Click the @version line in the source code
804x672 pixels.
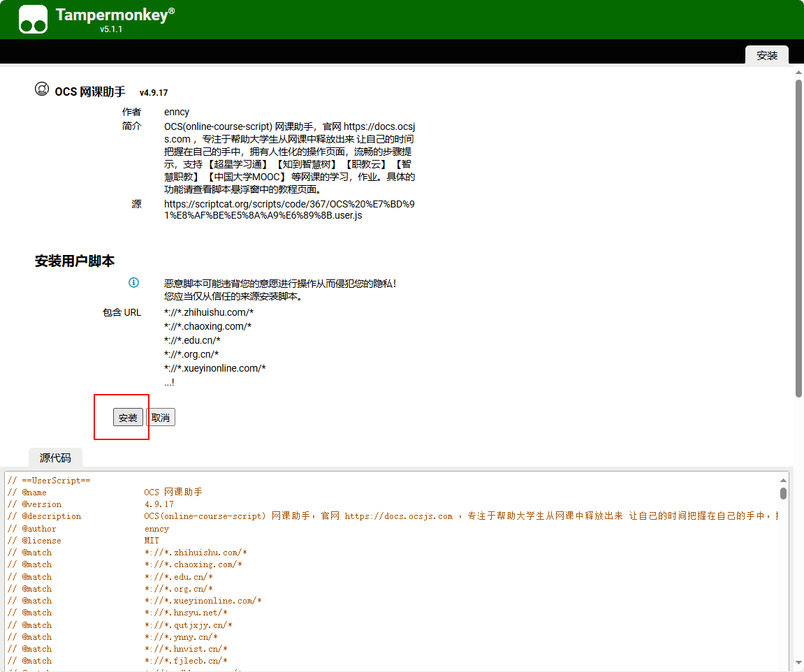coord(90,504)
